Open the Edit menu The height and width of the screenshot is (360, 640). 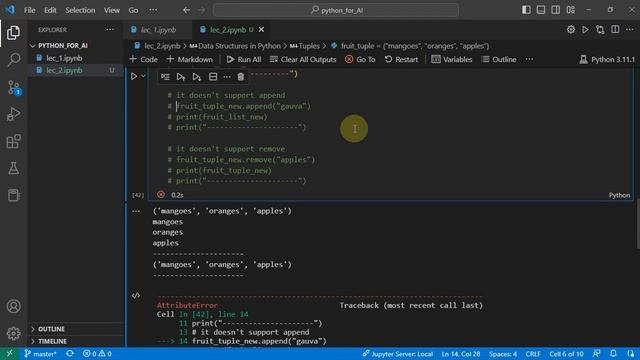(x=50, y=10)
